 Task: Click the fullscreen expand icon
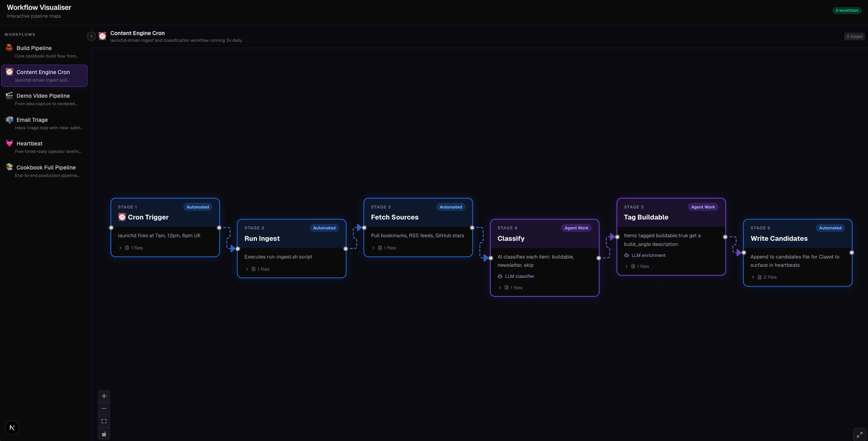pyautogui.click(x=859, y=434)
